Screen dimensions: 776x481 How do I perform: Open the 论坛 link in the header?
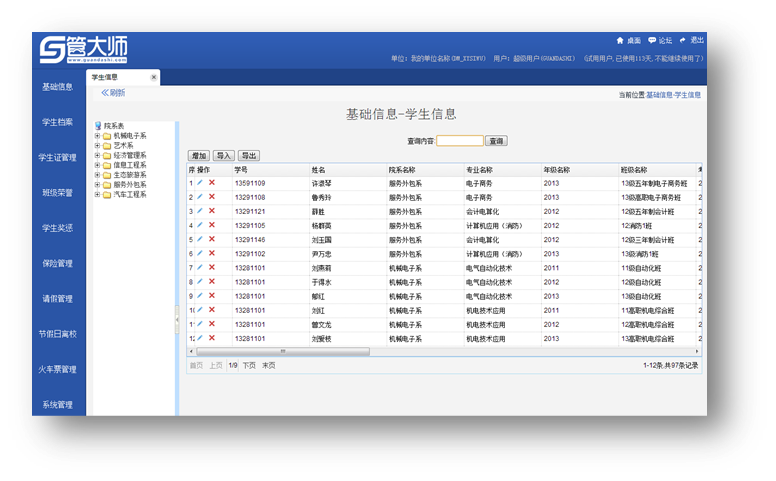(660, 41)
